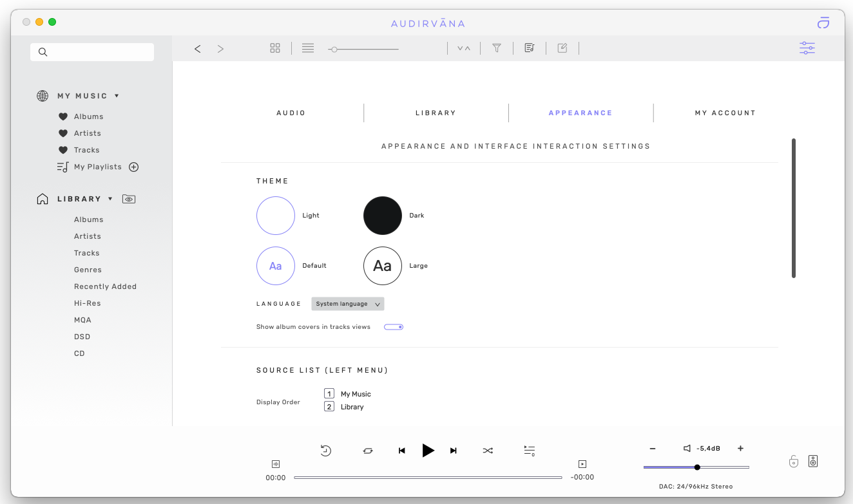The width and height of the screenshot is (853, 504).
Task: Click the shuffle playback icon
Action: click(x=488, y=451)
